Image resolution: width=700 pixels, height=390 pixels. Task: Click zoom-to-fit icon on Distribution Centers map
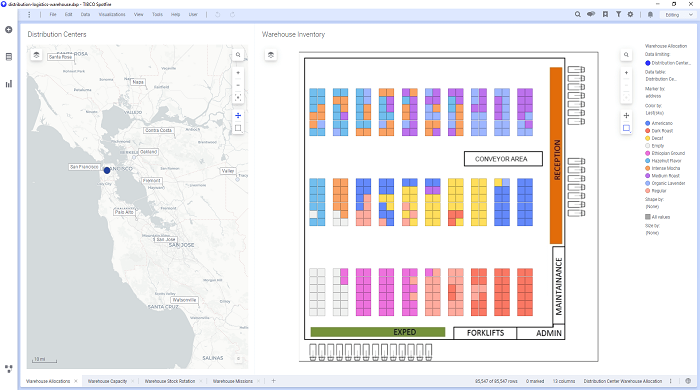point(238,97)
